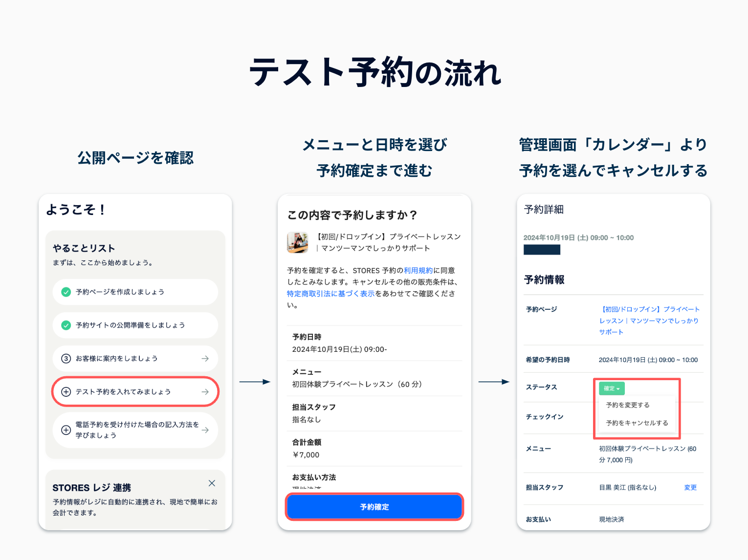Click the dark redacted name bar
Image resolution: width=748 pixels, height=560 pixels.
[x=542, y=250]
